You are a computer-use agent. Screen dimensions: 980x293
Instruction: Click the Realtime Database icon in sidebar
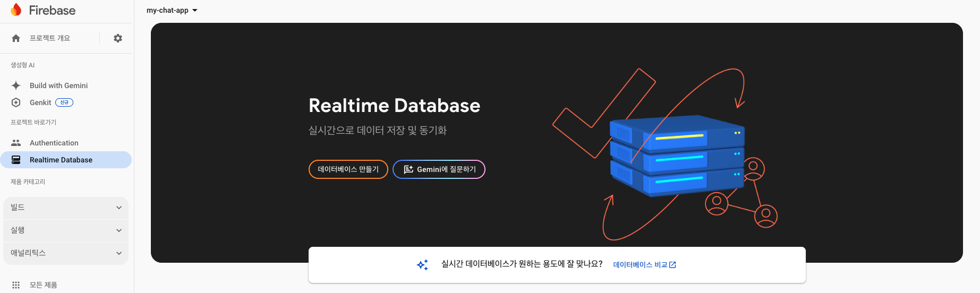point(16,160)
